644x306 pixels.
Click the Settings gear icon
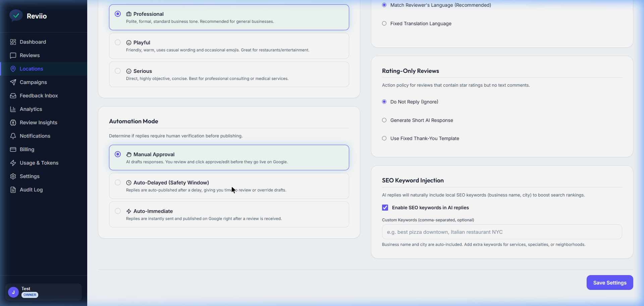[x=13, y=176]
